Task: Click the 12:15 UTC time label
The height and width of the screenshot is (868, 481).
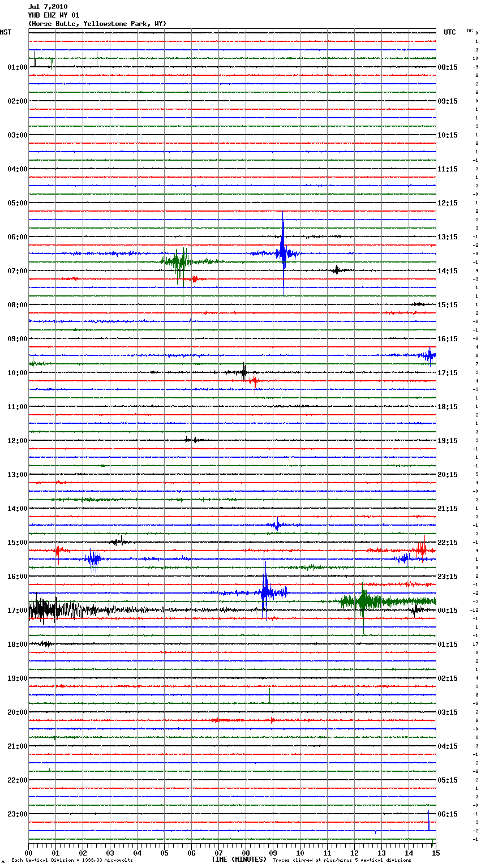Action: (448, 203)
